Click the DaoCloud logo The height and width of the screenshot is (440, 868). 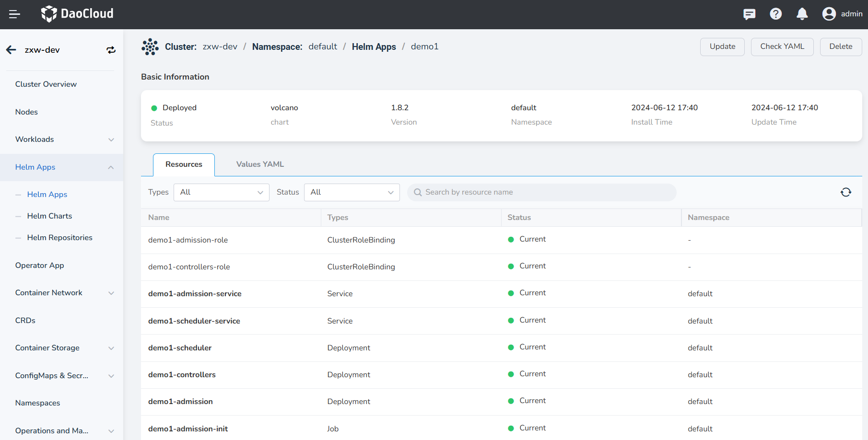(77, 14)
